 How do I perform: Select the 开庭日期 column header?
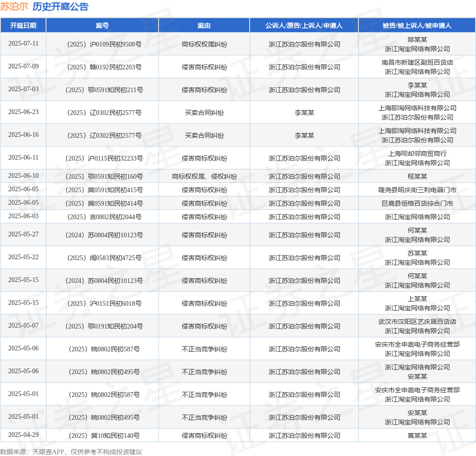pyautogui.click(x=23, y=26)
